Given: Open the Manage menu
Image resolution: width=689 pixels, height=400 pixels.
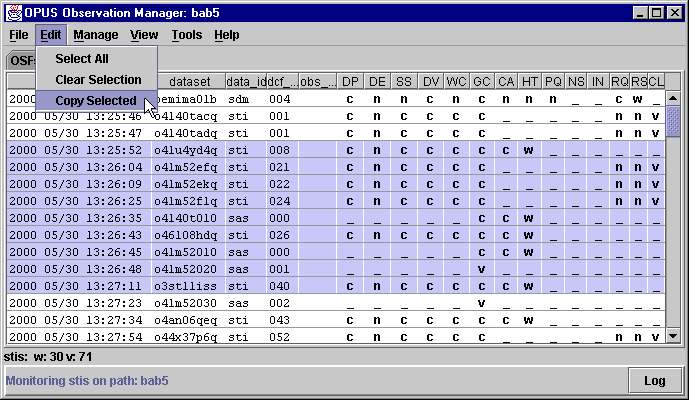Looking at the screenshot, I should 95,35.
